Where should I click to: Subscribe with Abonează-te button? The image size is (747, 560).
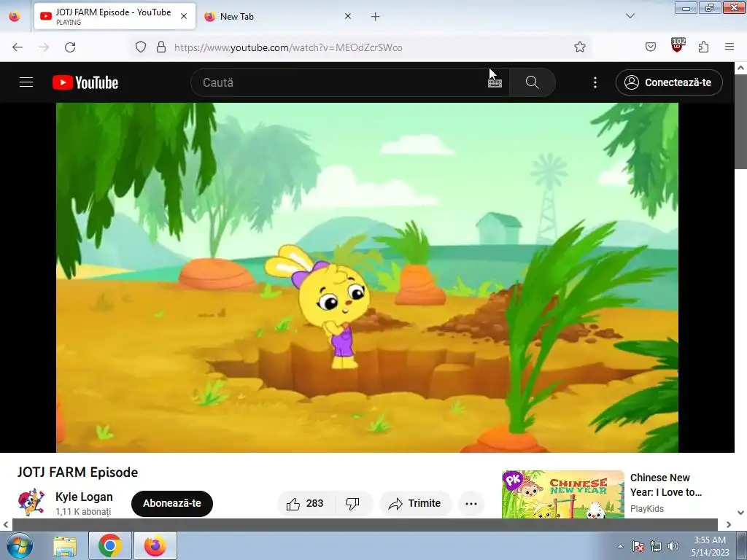click(x=172, y=503)
